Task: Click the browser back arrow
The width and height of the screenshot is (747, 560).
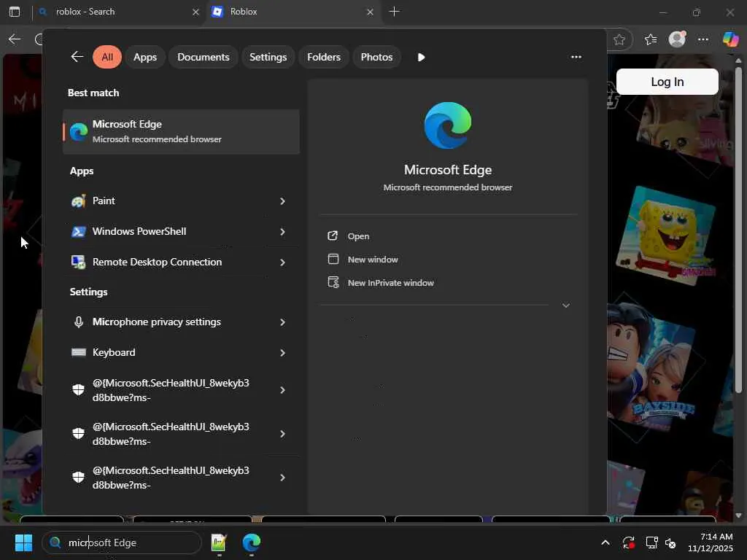Action: coord(15,39)
